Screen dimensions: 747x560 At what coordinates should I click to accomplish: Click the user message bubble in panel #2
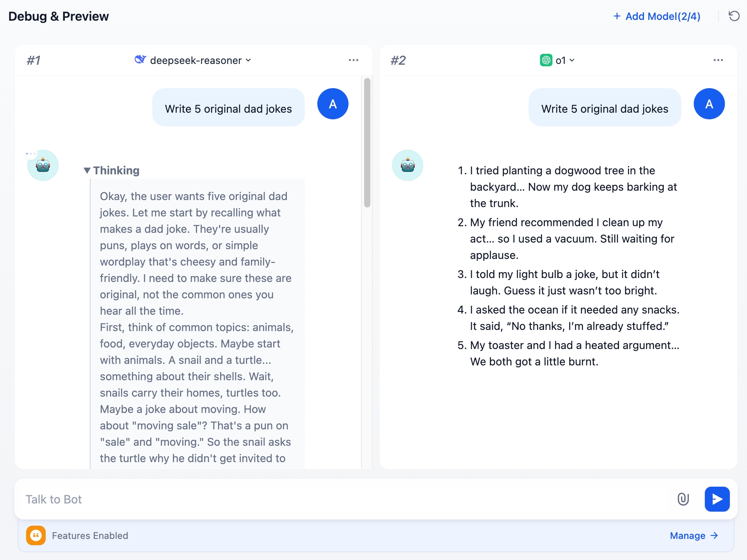coord(605,109)
